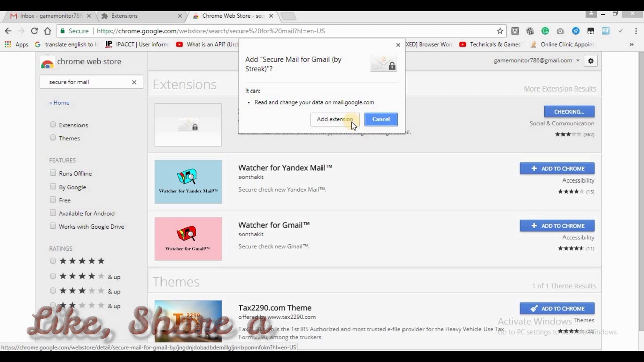The width and height of the screenshot is (644, 362).
Task: Open the film reel extension icon
Action: (x=530, y=31)
